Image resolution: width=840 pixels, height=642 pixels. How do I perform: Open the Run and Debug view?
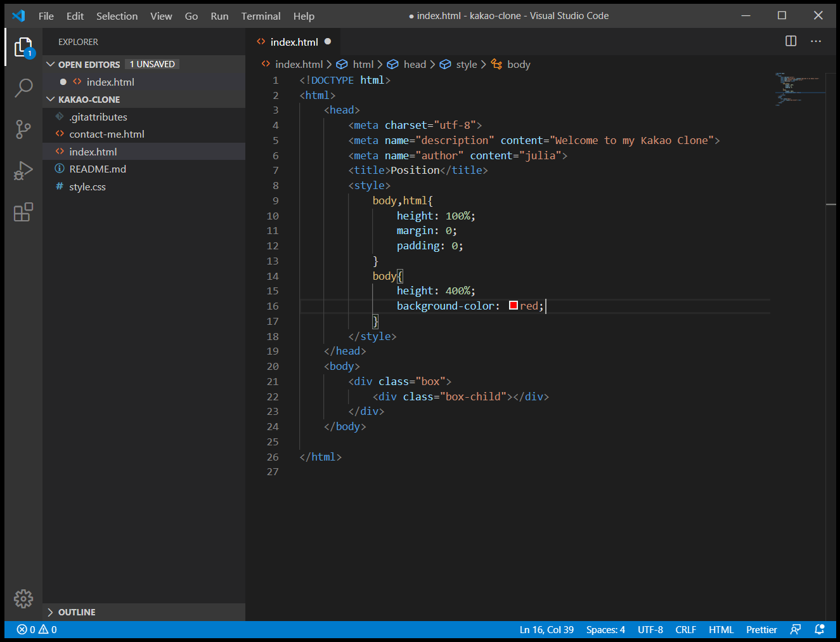point(23,171)
